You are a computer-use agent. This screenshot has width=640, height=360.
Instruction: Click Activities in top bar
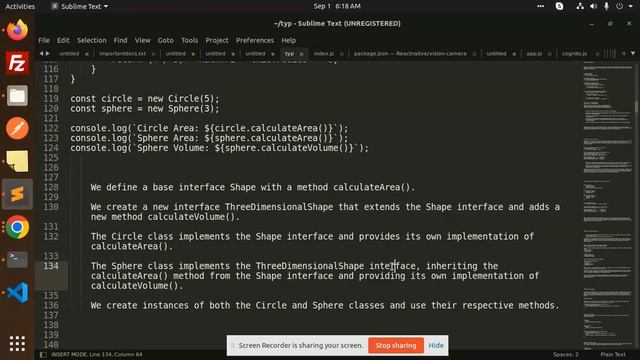coord(20,6)
